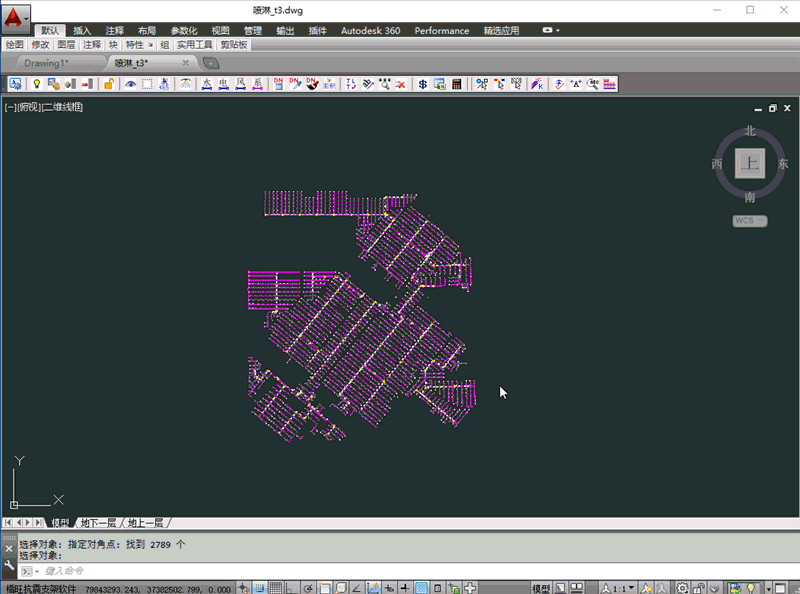Open the 插入 ribbon tab

click(x=82, y=31)
